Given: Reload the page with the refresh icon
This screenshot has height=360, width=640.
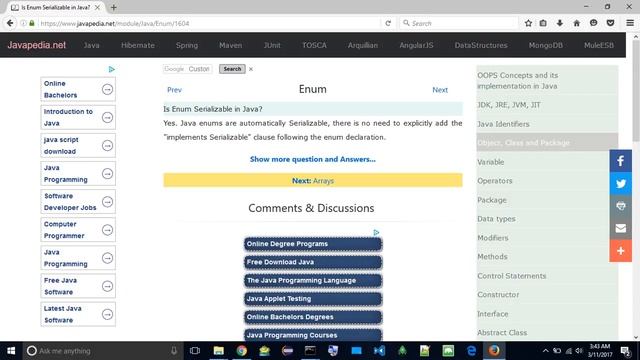Looking at the screenshot, I should tap(388, 23).
